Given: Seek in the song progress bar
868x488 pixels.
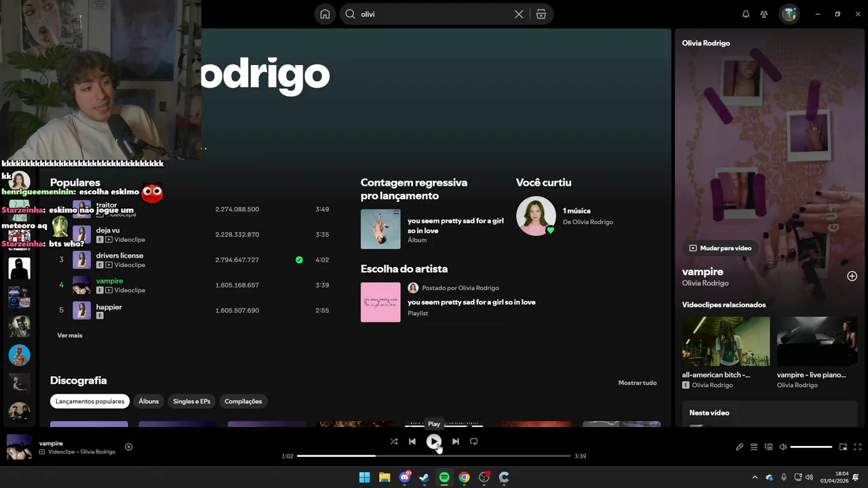Looking at the screenshot, I should pyautogui.click(x=434, y=456).
